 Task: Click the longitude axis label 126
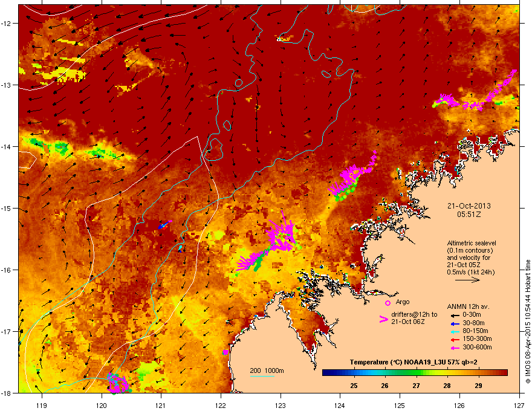pos(459,405)
